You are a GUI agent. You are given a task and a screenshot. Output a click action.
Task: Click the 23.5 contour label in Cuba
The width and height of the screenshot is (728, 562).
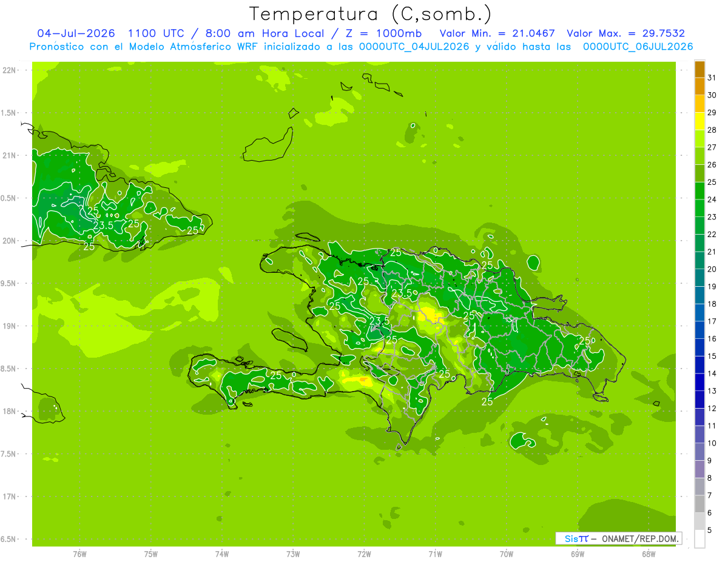[104, 226]
